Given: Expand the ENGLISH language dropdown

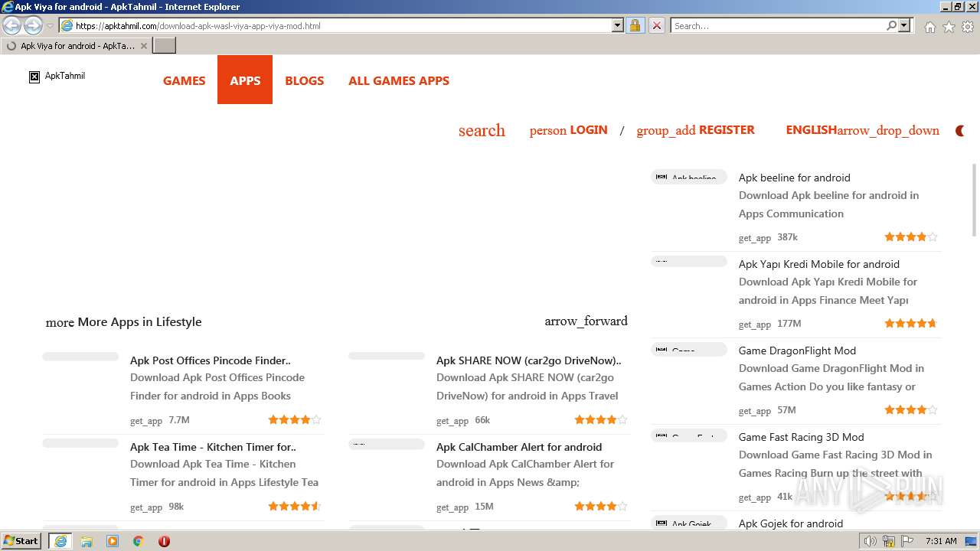Looking at the screenshot, I should coord(862,130).
